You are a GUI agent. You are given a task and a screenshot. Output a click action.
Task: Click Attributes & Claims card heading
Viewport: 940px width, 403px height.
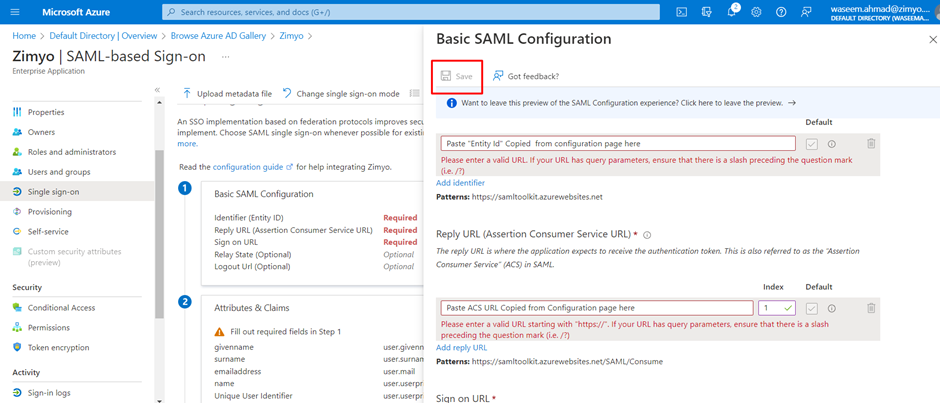pyautogui.click(x=252, y=308)
